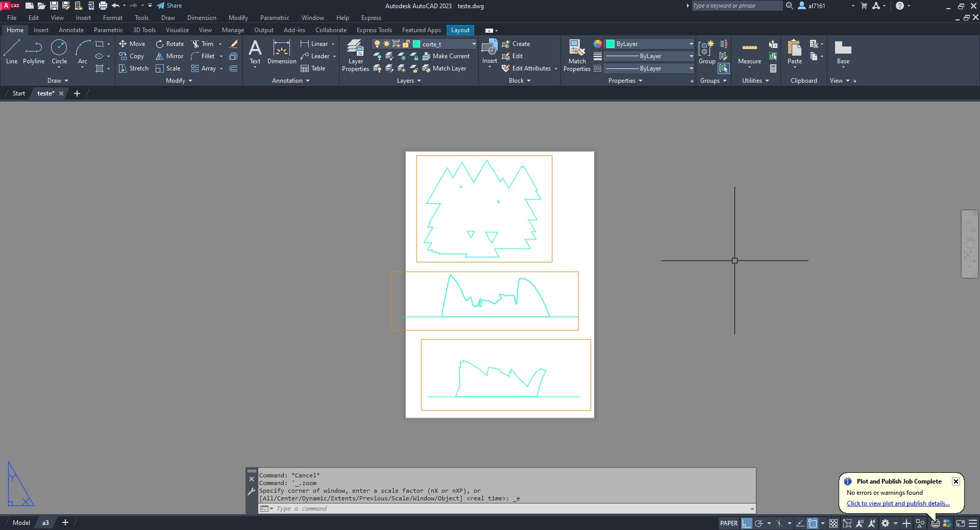Open Quick Calculator in Utilities panel
This screenshot has width=980, height=530.
click(773, 68)
